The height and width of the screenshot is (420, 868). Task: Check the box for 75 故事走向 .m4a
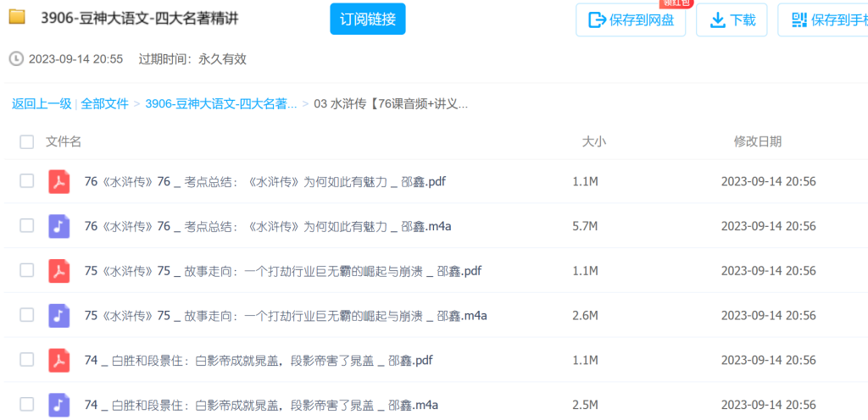(x=26, y=315)
